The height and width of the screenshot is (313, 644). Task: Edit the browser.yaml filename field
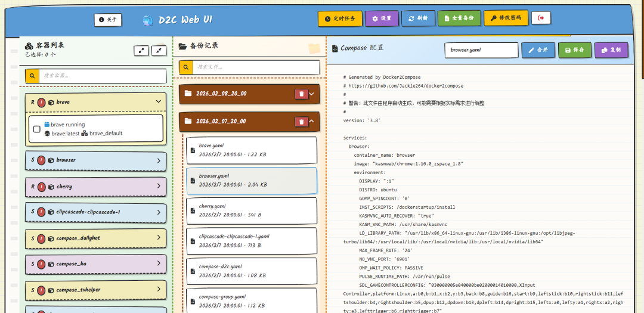tap(481, 50)
